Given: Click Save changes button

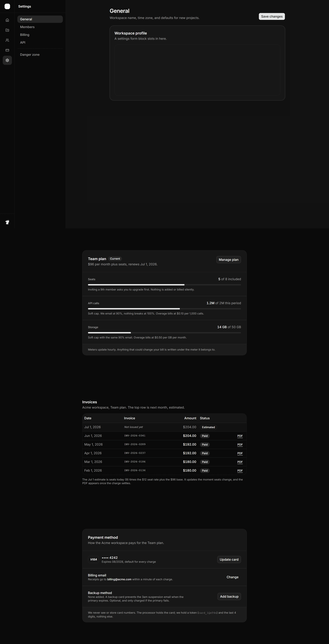Looking at the screenshot, I should pos(272,17).
